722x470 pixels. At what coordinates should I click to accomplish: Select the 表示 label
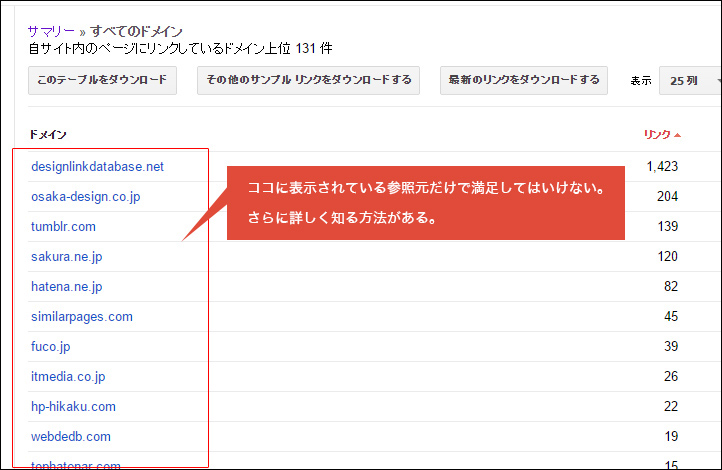640,81
